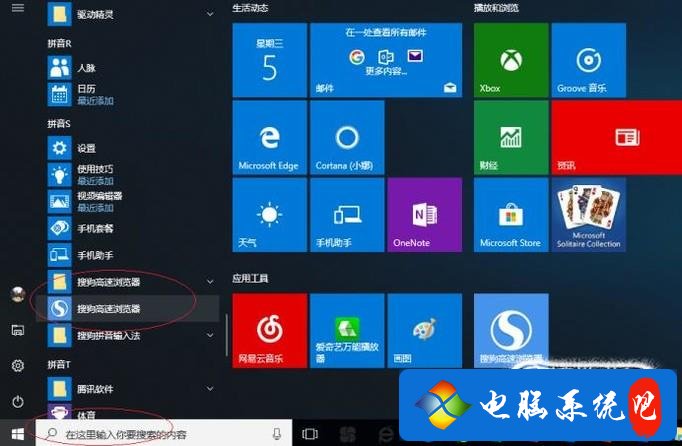Screen dimensions: 682x446
Task: Jump via the 拼音T letter header
Action: pyautogui.click(x=59, y=364)
